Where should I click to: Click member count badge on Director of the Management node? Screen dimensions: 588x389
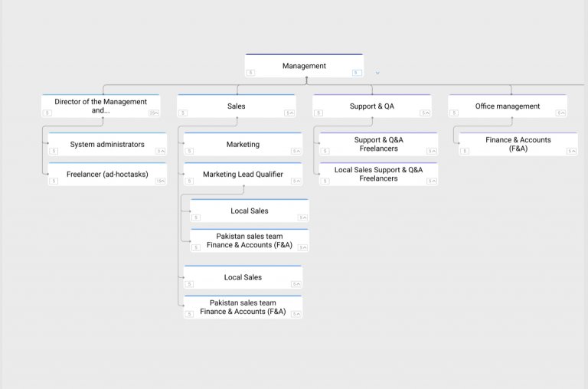pos(47,113)
